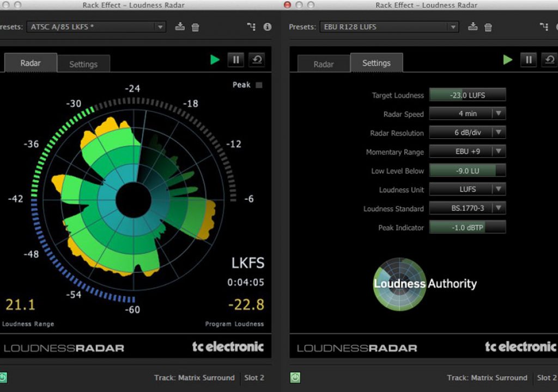Start metering with green play button, left window
558x392 pixels.
point(215,60)
